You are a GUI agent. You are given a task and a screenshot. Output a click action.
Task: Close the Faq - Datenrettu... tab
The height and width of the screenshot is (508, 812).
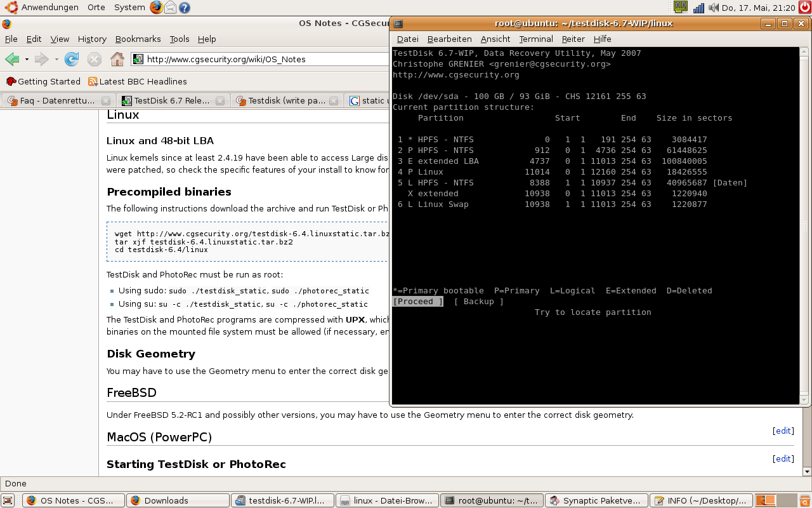click(x=106, y=100)
